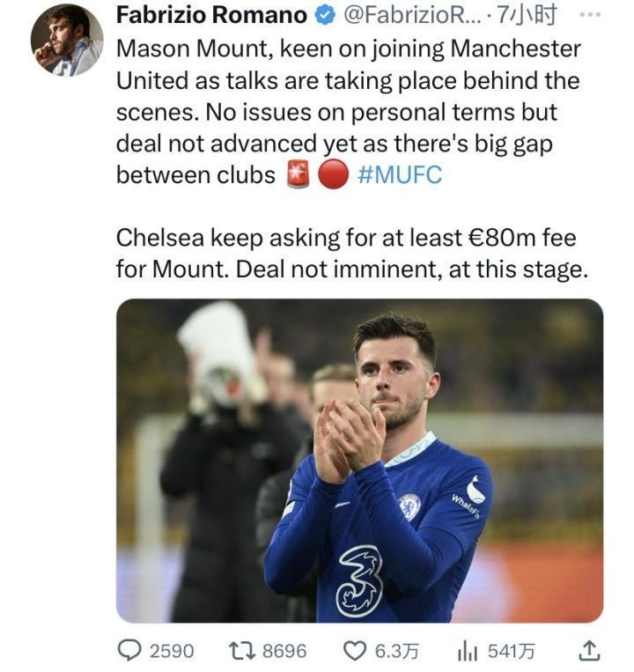Image resolution: width=634 pixels, height=672 pixels.
Task: Click the Fabrizio Romano display name
Action: 211,17
